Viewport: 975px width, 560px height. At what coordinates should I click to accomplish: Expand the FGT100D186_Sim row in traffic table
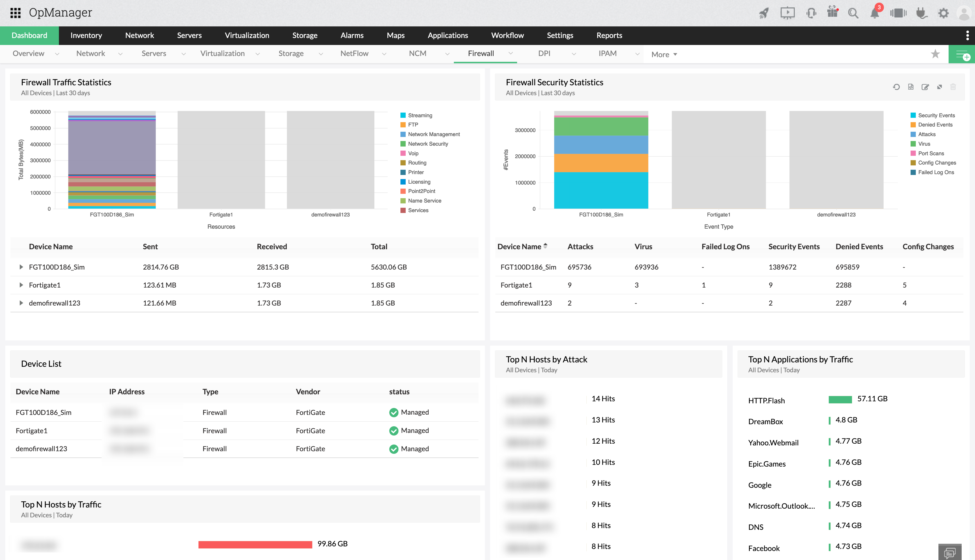click(21, 267)
